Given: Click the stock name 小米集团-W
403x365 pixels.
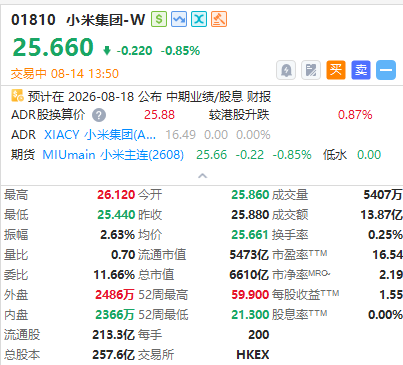Looking at the screenshot, I should click(x=106, y=20).
